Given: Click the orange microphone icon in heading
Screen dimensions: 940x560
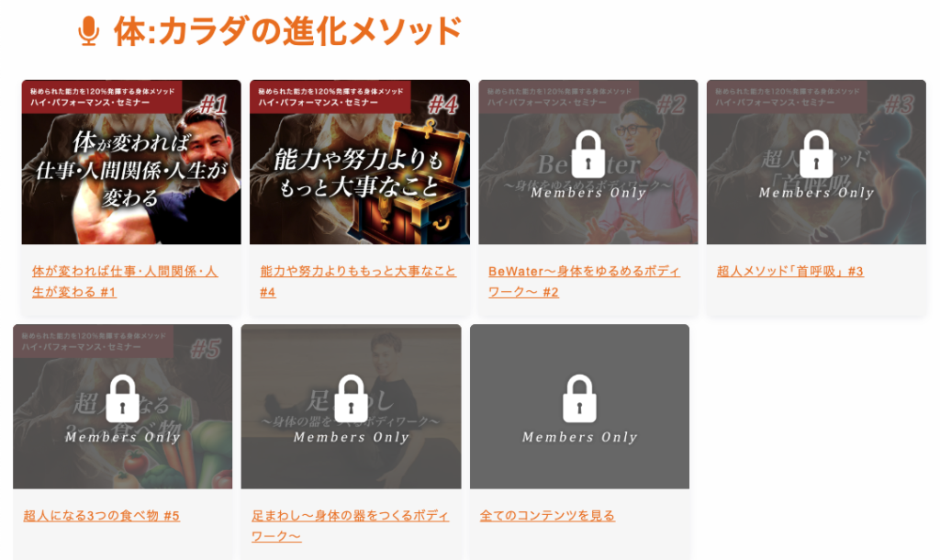Looking at the screenshot, I should click(89, 30).
